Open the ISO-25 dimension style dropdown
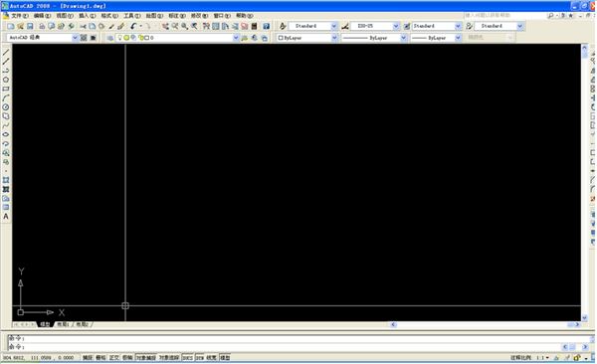597x364 pixels. [396, 26]
